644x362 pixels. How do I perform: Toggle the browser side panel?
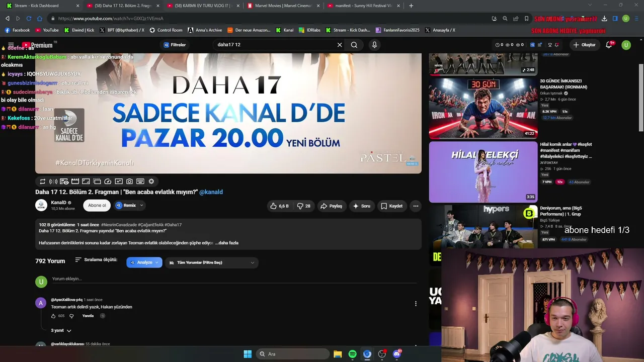coord(615,19)
